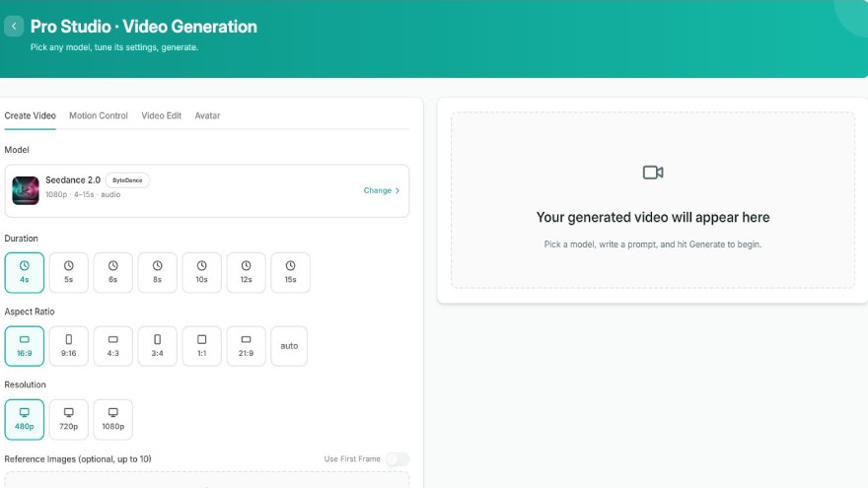Image resolution: width=868 pixels, height=488 pixels.
Task: Select 12s as the duration
Action: (246, 273)
